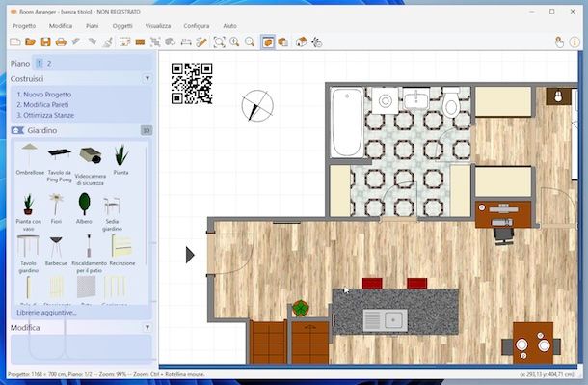Select the Albero object
The width and height of the screenshot is (588, 385).
[84, 208]
